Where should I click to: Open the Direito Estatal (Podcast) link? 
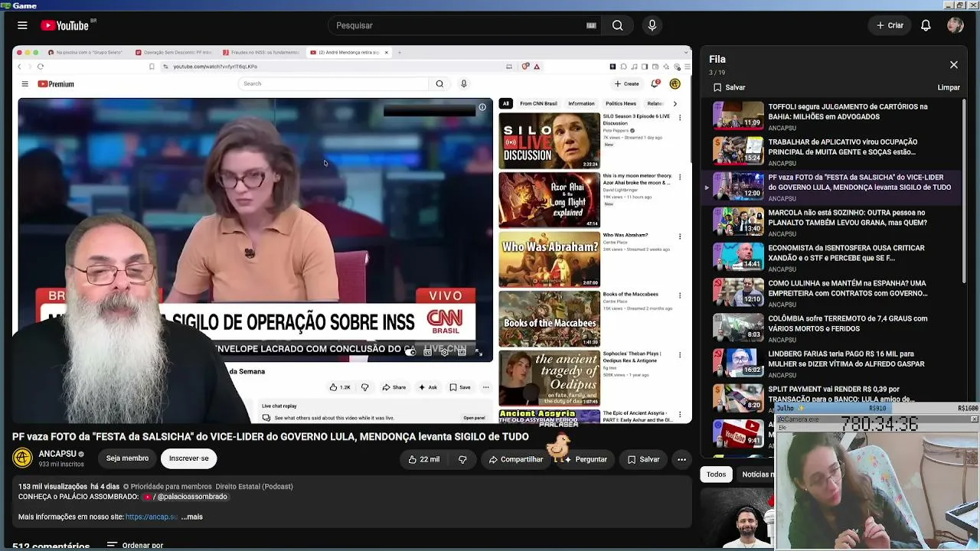pyautogui.click(x=254, y=487)
